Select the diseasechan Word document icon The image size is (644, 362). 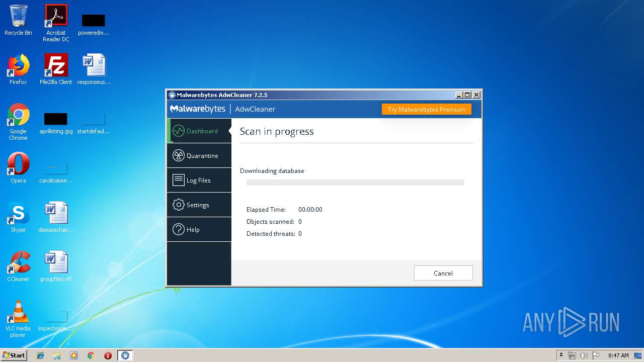[x=56, y=217]
